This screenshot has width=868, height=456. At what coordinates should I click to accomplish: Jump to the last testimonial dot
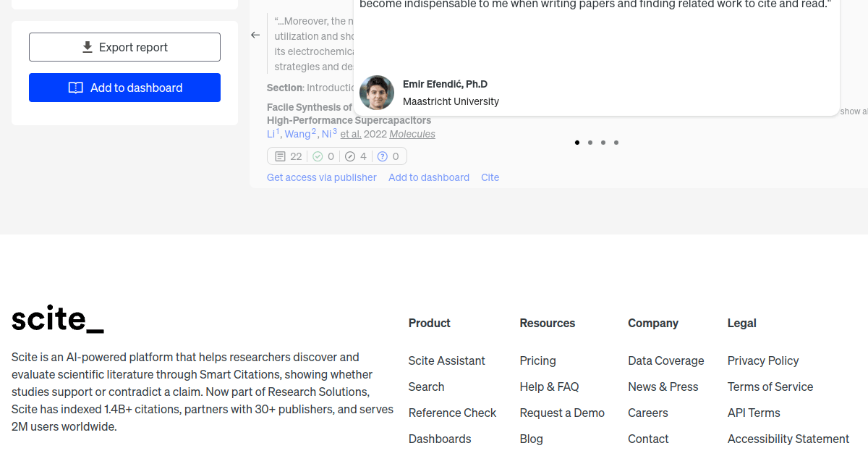pyautogui.click(x=616, y=143)
